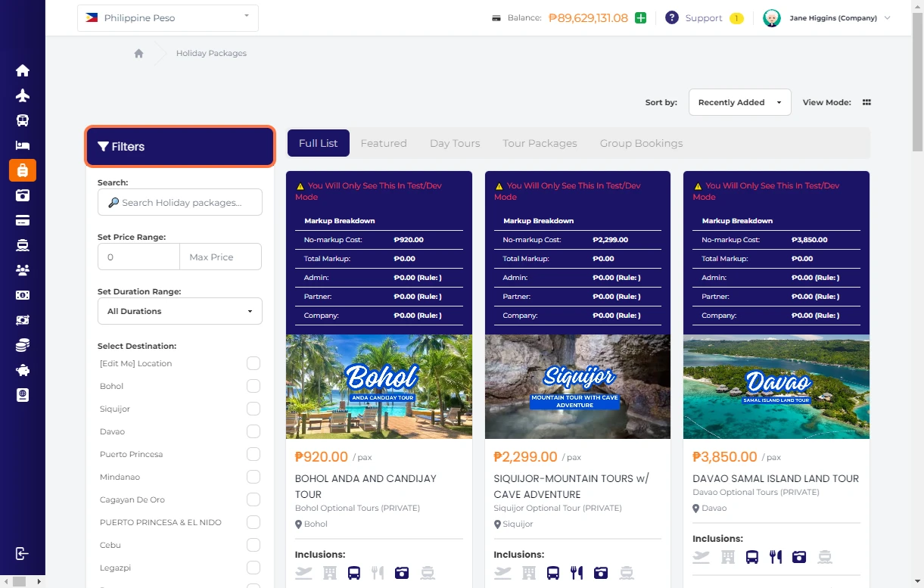Open the Bus section from sidebar
The height and width of the screenshot is (588, 924).
pos(23,120)
